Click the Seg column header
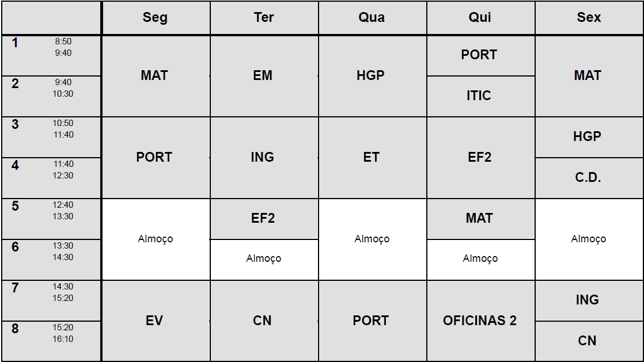 pos(155,18)
